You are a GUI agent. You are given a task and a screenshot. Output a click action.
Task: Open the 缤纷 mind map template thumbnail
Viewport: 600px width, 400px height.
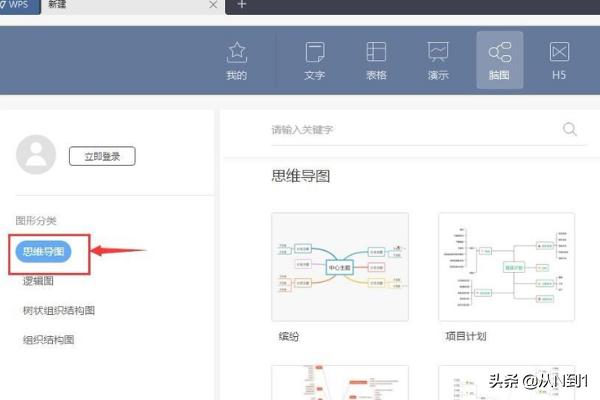(340, 267)
